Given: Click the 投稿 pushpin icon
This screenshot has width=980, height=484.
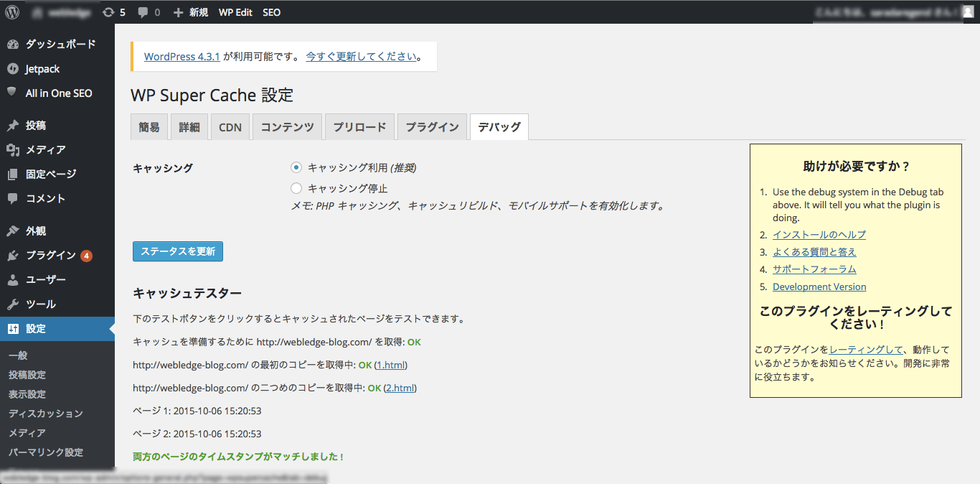Looking at the screenshot, I should coord(13,126).
